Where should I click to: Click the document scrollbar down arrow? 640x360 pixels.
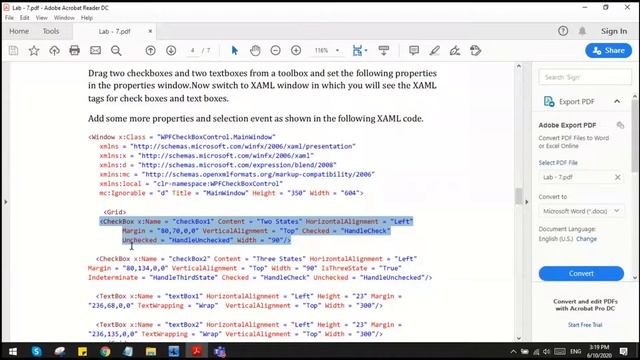pos(519,338)
